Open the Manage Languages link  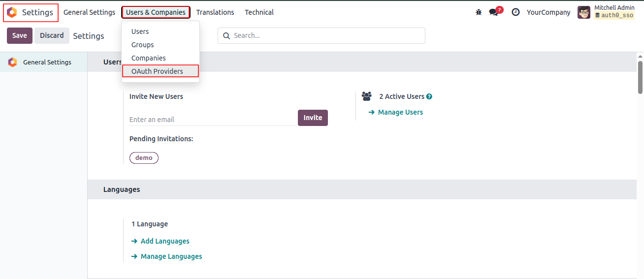171,256
